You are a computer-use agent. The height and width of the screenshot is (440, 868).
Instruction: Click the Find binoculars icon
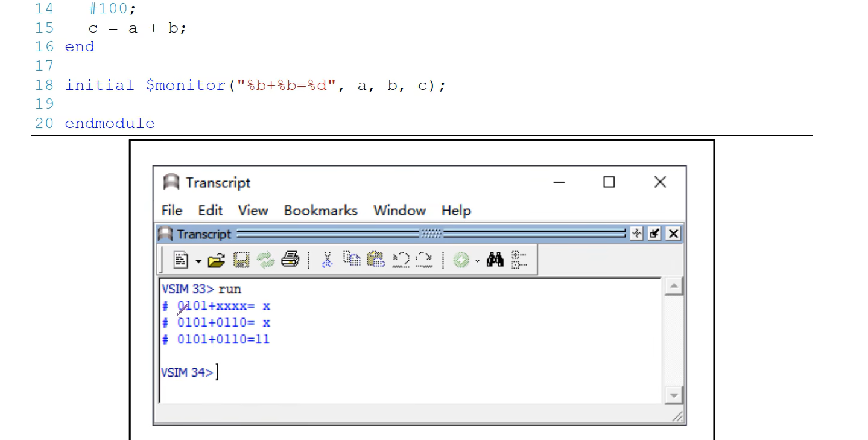tap(495, 260)
